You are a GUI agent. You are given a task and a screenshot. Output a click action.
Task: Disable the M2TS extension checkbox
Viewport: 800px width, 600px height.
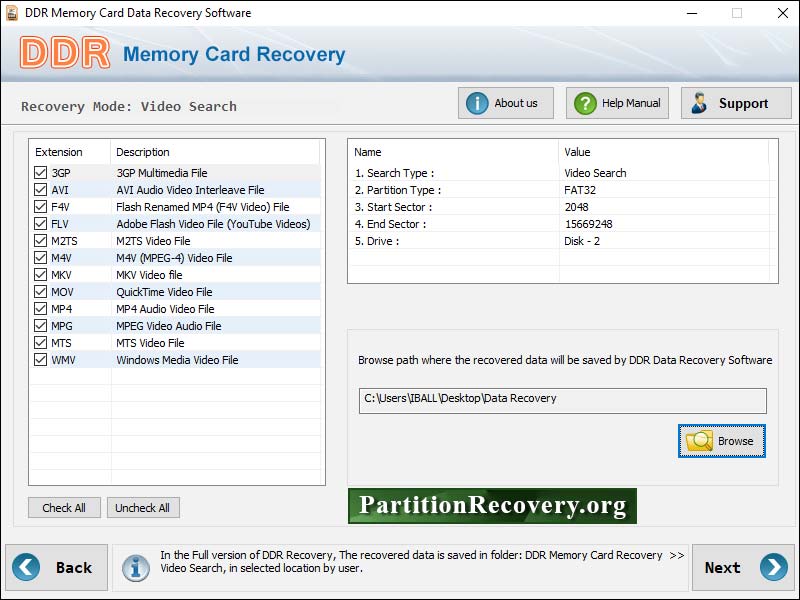[40, 240]
